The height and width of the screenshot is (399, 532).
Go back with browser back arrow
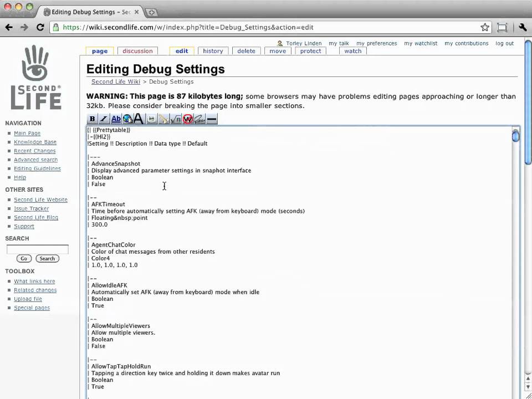pyautogui.click(x=9, y=27)
